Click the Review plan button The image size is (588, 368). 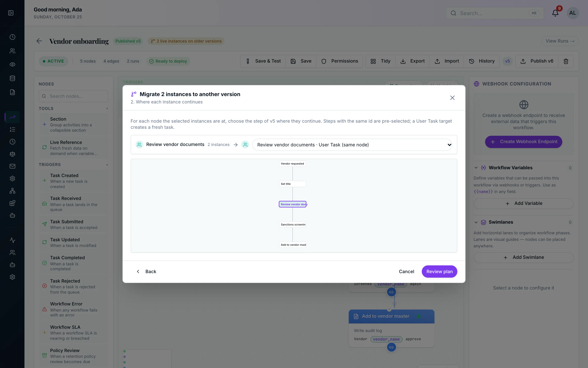[x=439, y=271]
